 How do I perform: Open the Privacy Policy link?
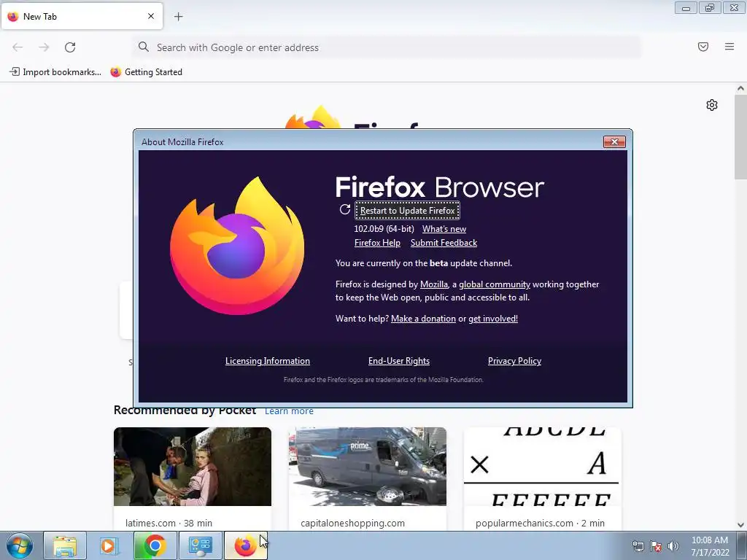[514, 361]
